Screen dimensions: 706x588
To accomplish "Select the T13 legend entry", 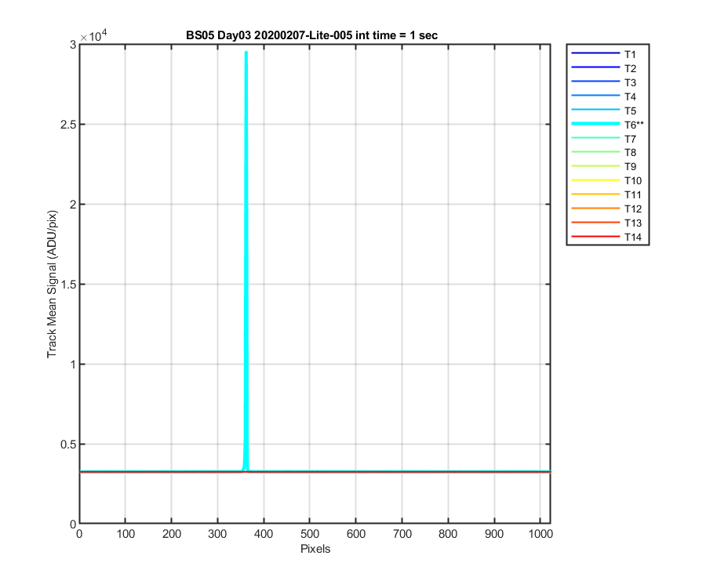I will [x=606, y=223].
